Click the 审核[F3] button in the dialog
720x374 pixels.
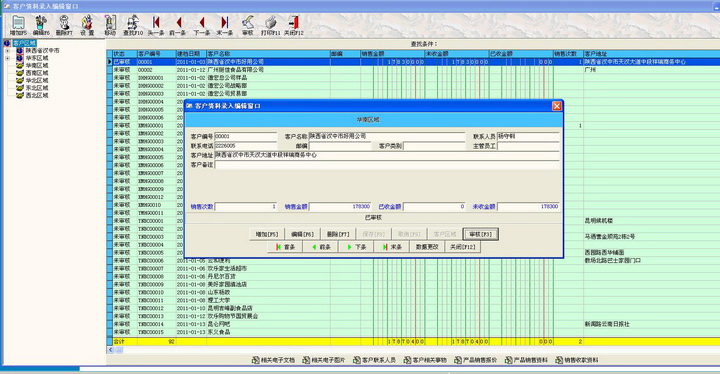click(480, 234)
